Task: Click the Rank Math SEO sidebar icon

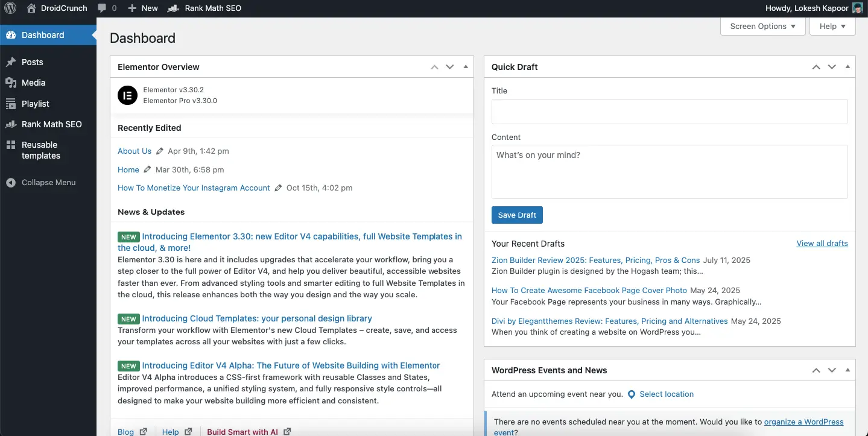Action: (11, 124)
